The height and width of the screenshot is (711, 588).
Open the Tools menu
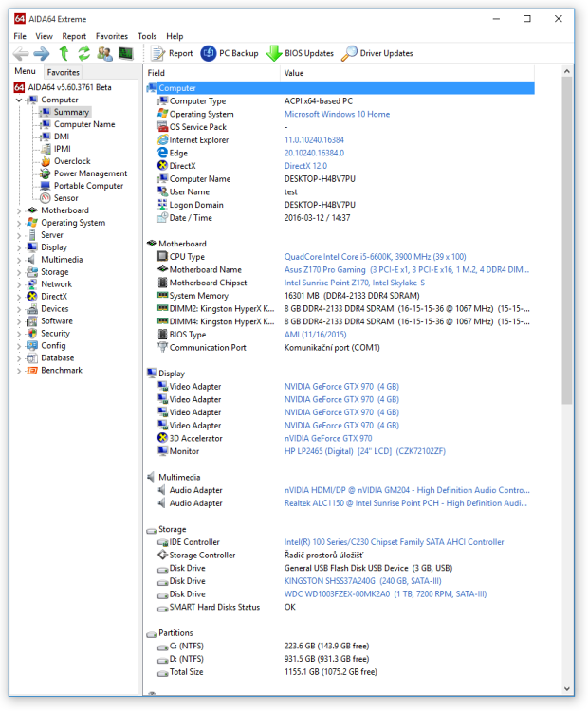tap(146, 36)
